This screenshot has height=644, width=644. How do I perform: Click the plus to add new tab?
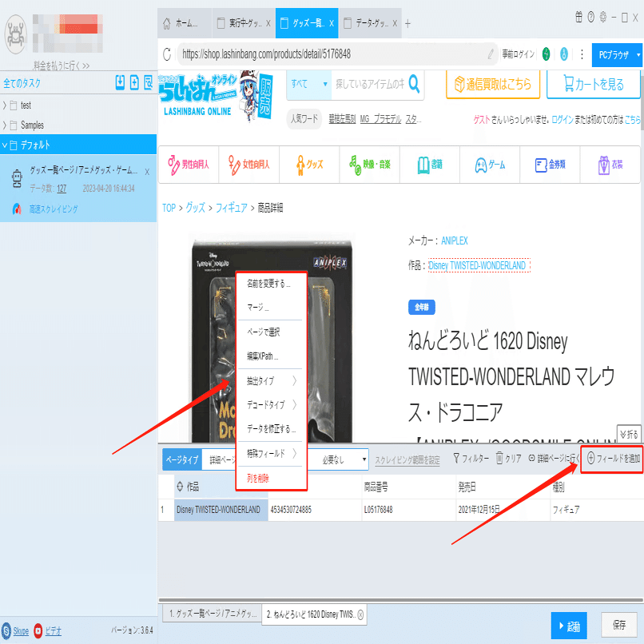click(x=407, y=24)
